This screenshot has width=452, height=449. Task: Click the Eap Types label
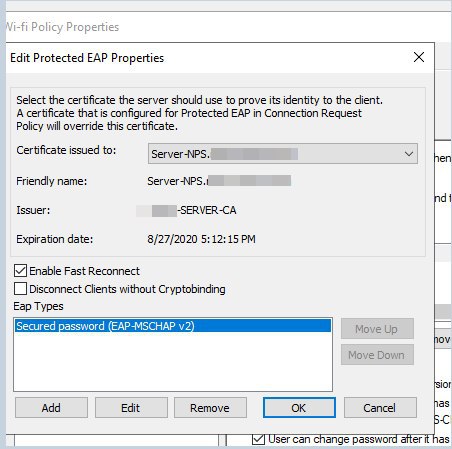pyautogui.click(x=38, y=306)
